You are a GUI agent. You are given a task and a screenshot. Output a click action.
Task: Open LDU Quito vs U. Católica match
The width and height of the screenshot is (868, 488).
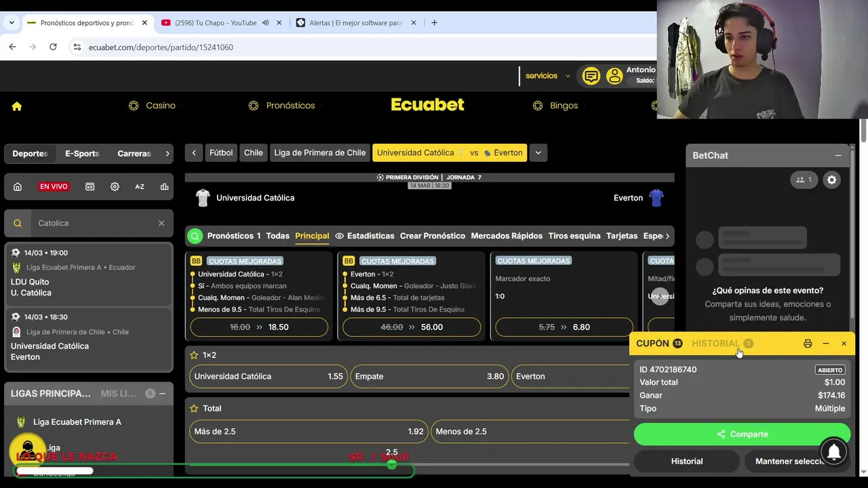click(x=89, y=272)
